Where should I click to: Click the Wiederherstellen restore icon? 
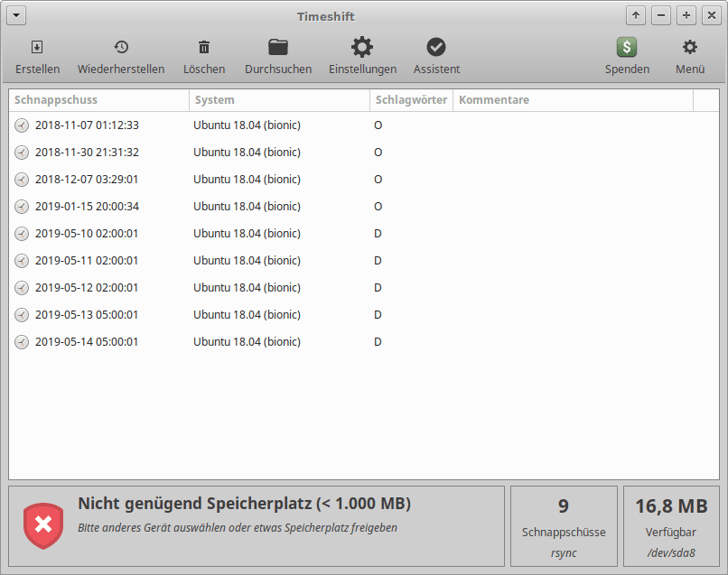[x=121, y=47]
